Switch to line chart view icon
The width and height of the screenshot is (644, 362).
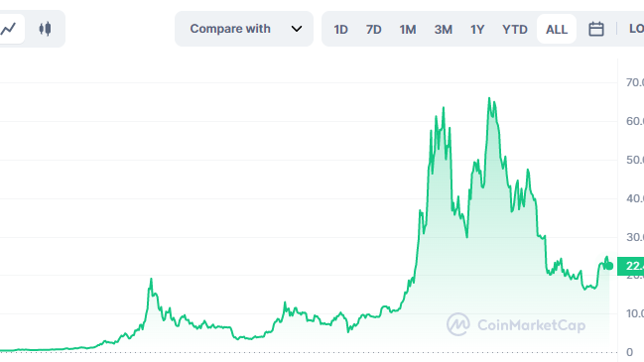point(9,29)
